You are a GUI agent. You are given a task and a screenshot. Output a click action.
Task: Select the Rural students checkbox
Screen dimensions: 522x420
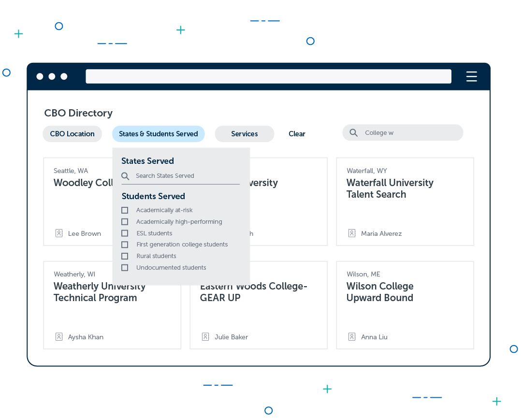click(x=125, y=256)
